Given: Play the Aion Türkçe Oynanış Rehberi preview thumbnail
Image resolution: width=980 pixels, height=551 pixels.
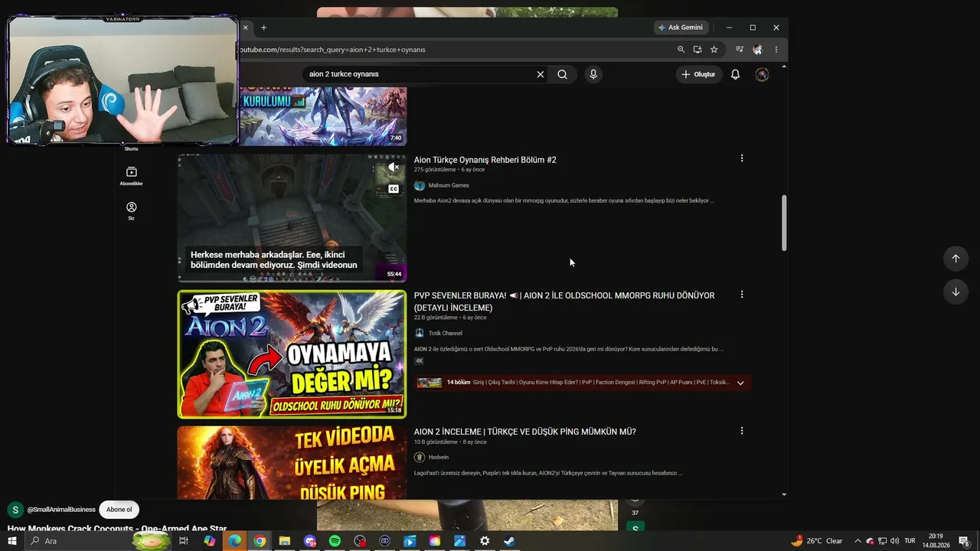Looking at the screenshot, I should (292, 218).
